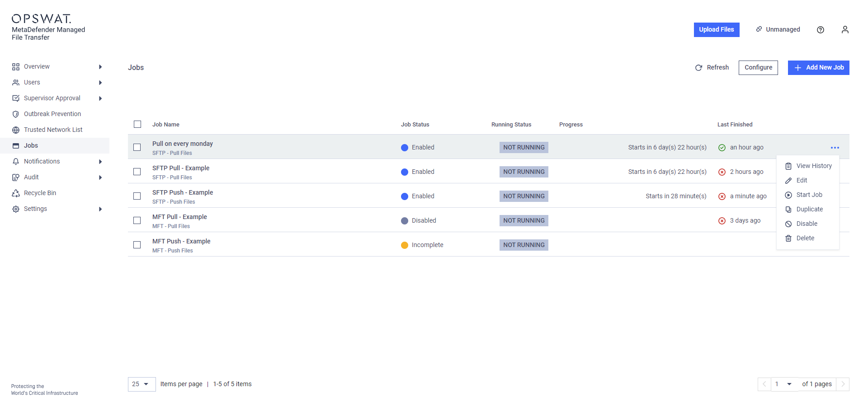
Task: Click the Settings gear icon
Action: [16, 209]
